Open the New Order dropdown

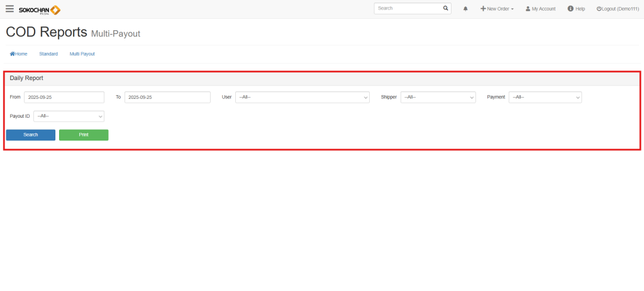[x=497, y=9]
